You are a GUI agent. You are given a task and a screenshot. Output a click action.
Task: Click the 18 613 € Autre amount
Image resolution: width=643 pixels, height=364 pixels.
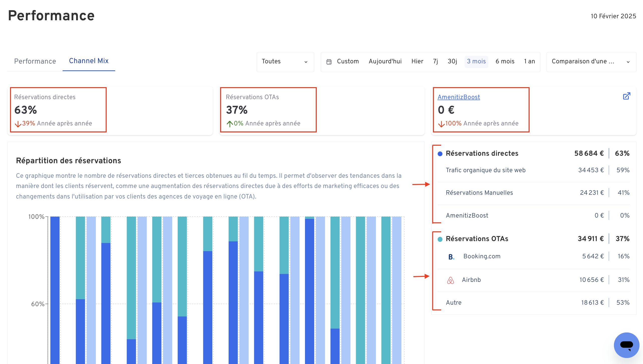(x=592, y=303)
